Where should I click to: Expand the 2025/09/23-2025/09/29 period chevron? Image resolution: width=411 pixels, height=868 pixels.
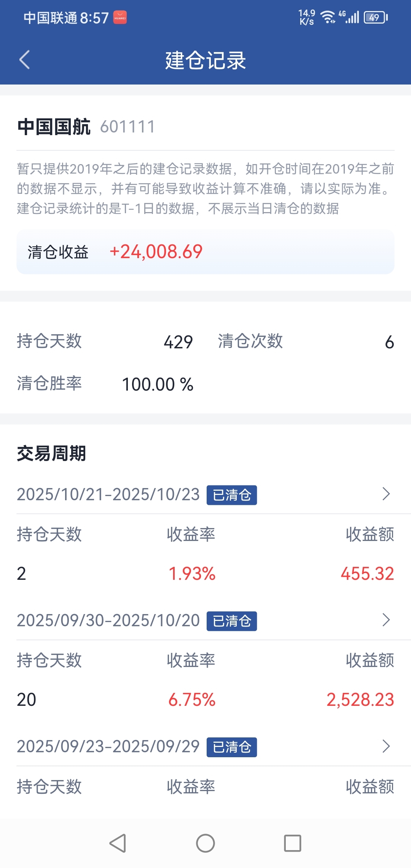tap(386, 746)
